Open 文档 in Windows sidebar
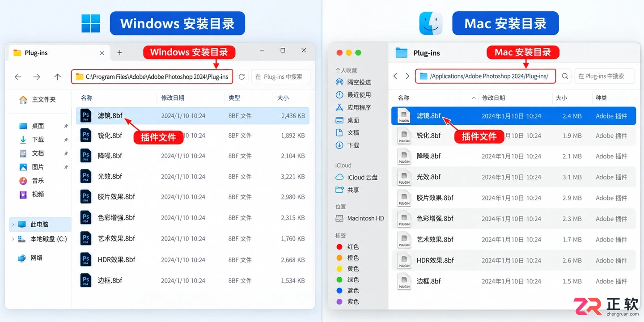644x322 pixels. coord(32,153)
